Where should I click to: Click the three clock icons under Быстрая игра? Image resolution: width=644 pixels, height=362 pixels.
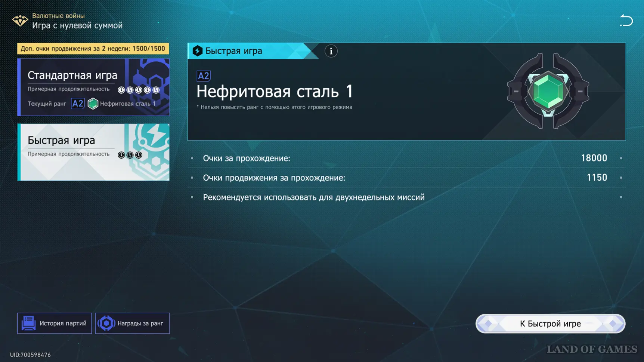[130, 155]
